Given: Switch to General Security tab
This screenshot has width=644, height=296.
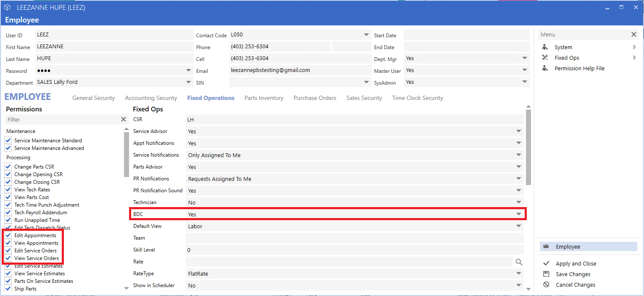Looking at the screenshot, I should [94, 98].
